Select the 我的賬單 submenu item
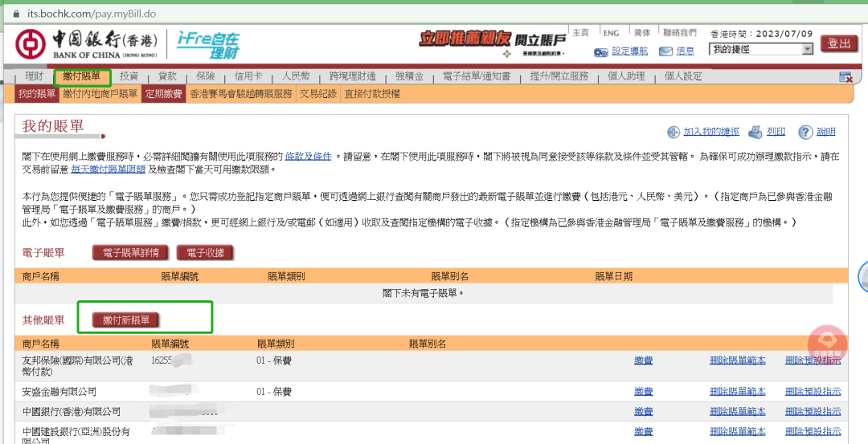This screenshot has width=868, height=444. point(37,94)
